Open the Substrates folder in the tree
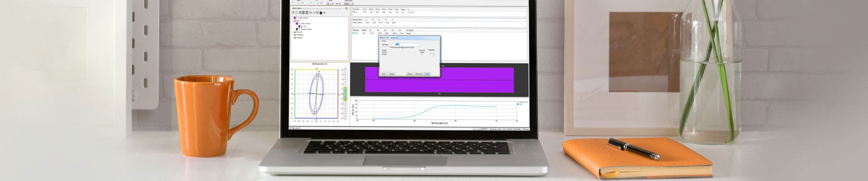Image resolution: width=868 pixels, height=181 pixels. coord(299,35)
